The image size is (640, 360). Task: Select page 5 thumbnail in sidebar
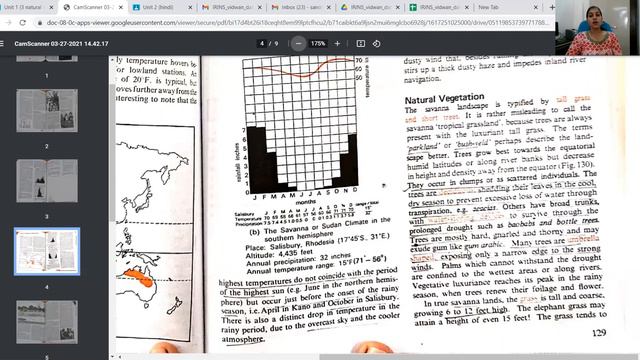pos(47,322)
